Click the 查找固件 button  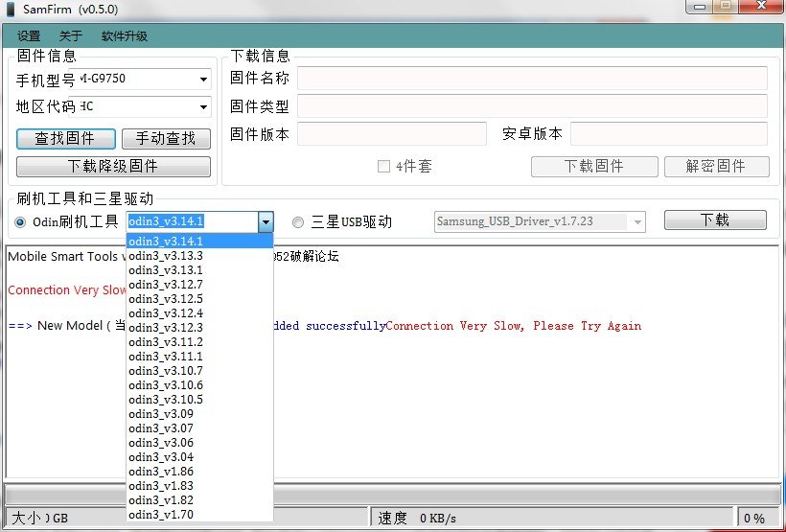pos(66,139)
